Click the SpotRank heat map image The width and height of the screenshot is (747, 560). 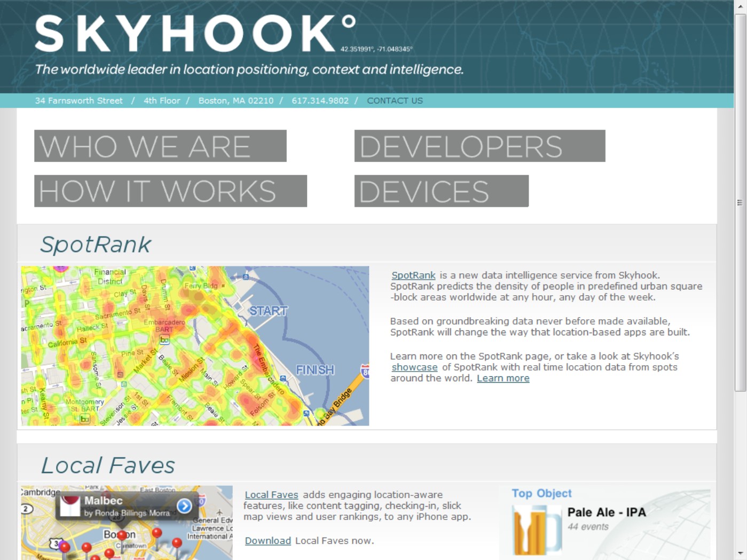[x=195, y=346]
